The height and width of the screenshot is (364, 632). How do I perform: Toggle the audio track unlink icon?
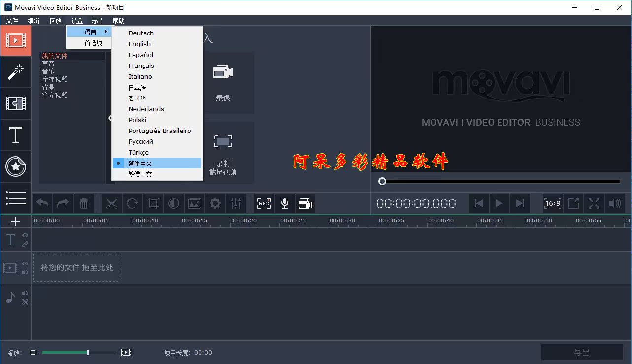tap(25, 302)
